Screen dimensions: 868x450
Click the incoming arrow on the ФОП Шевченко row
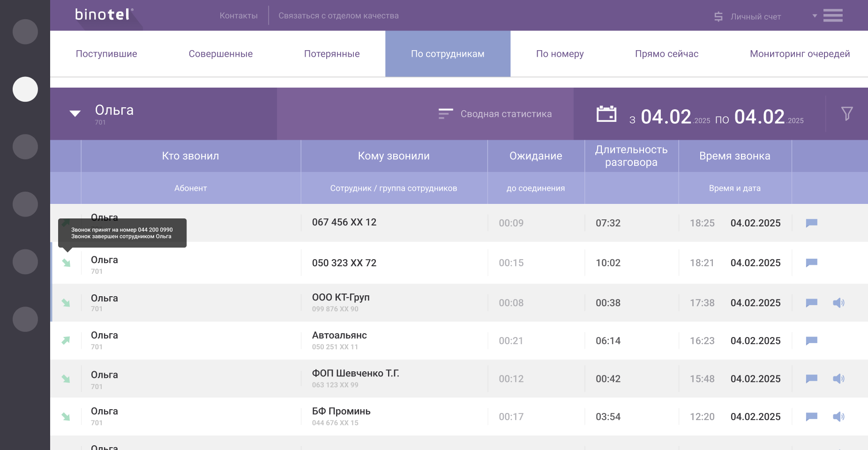[66, 379]
